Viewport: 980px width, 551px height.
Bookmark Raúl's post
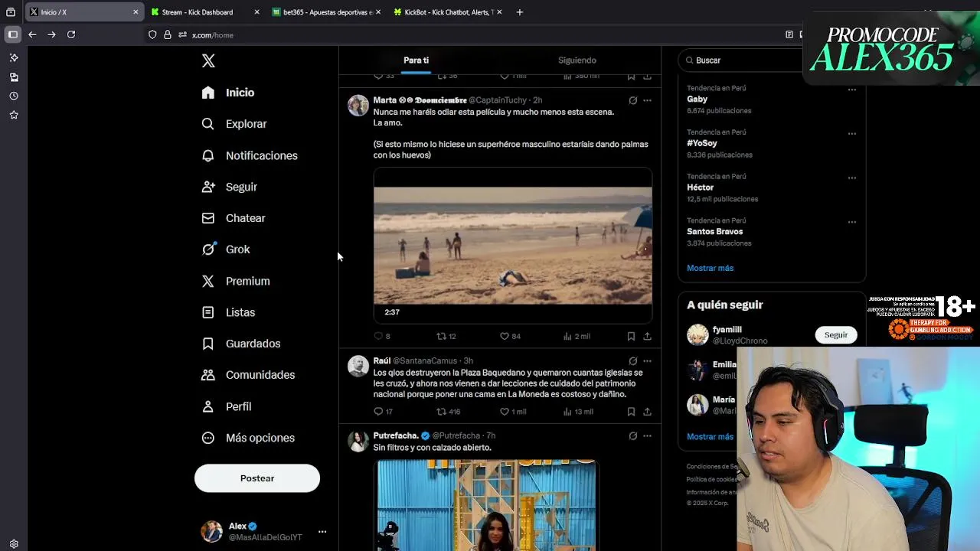pyautogui.click(x=631, y=412)
